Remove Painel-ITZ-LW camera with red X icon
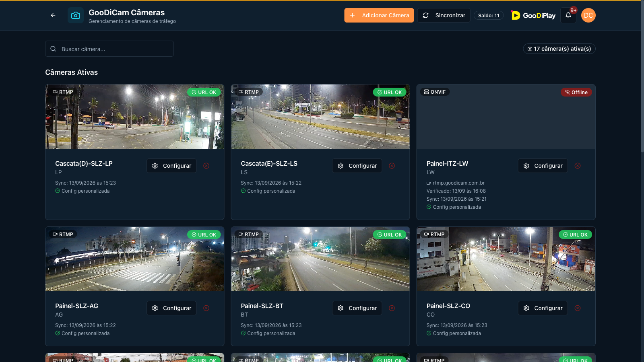 click(578, 166)
